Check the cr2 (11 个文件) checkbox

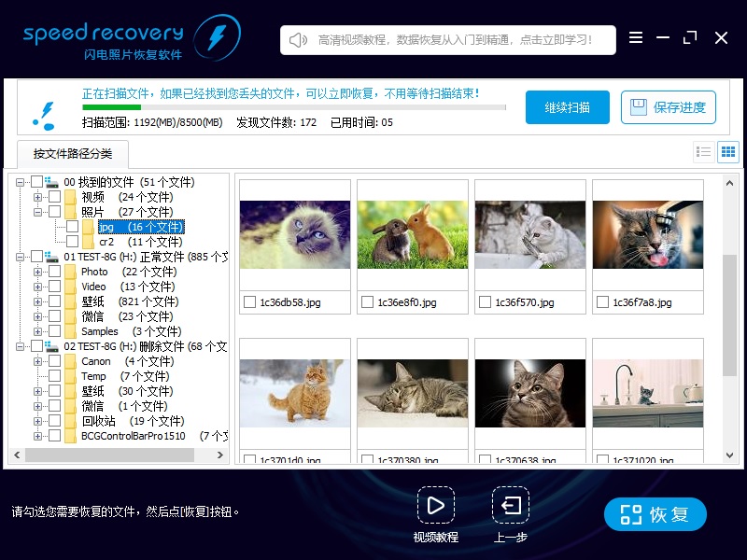tap(73, 242)
